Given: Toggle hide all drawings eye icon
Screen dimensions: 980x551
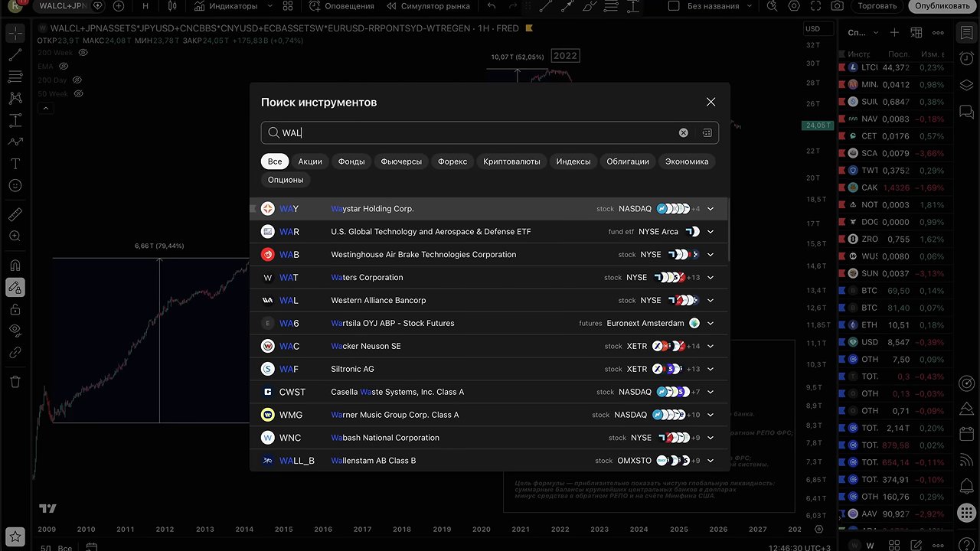Looking at the screenshot, I should (15, 331).
